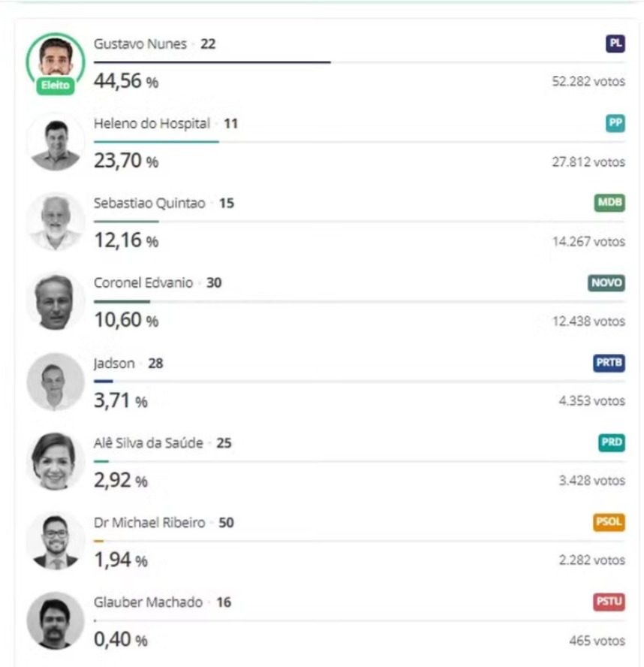
Task: Open Jadson candidate name link
Action: coord(114,364)
